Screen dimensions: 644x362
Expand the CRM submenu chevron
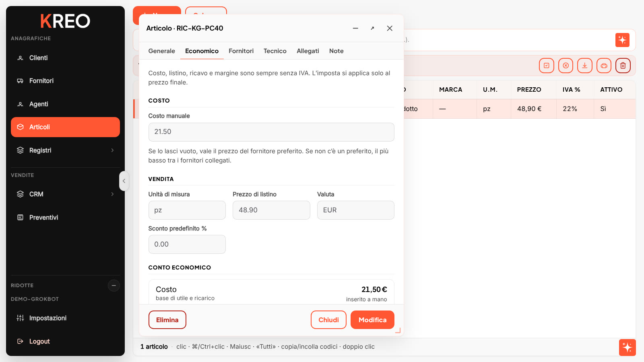click(112, 194)
